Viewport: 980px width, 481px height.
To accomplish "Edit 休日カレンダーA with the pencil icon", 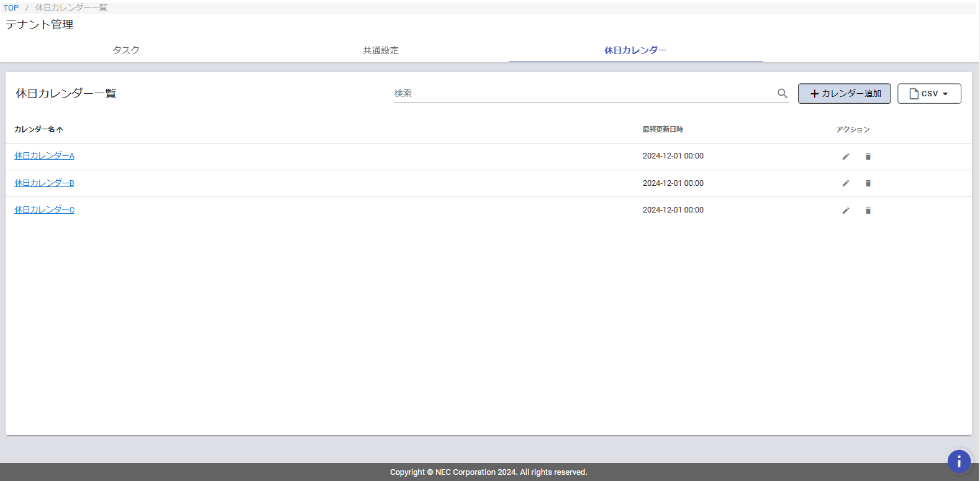I will [x=845, y=157].
